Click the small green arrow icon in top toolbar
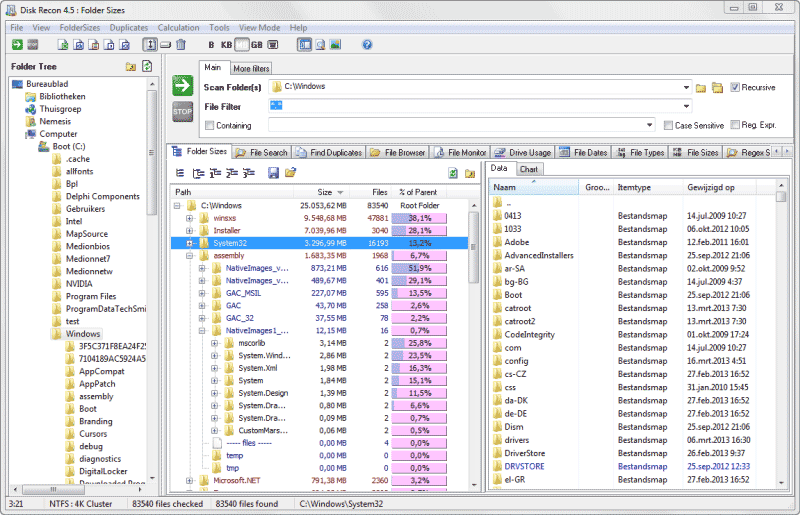 17,45
